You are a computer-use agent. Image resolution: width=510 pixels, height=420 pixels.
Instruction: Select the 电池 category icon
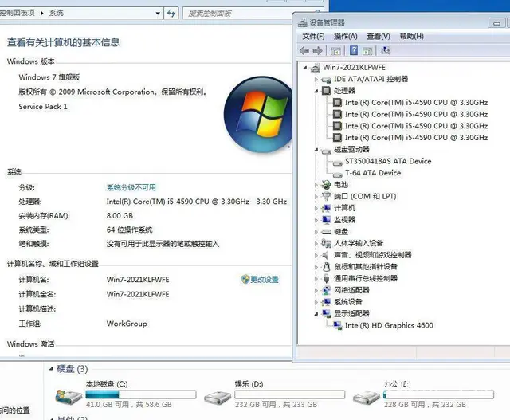click(x=326, y=185)
